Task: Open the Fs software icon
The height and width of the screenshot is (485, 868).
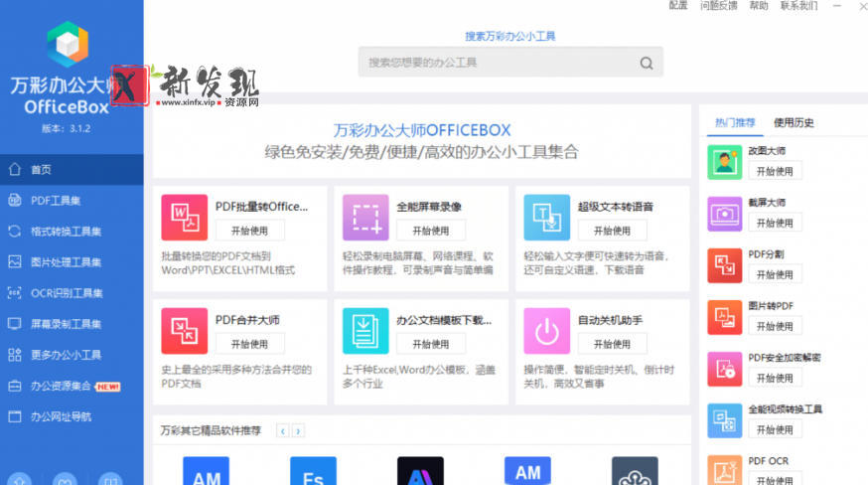Action: coord(313,471)
